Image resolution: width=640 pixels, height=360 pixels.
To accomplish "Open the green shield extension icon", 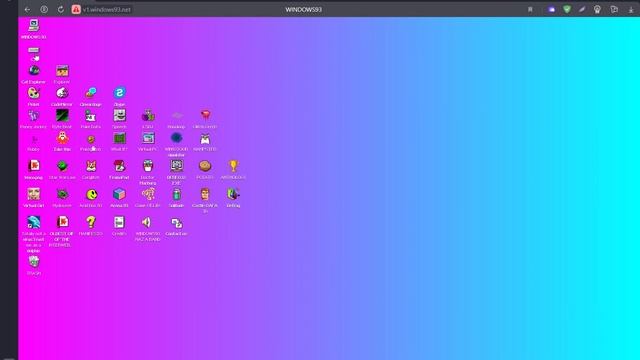I will [567, 9].
